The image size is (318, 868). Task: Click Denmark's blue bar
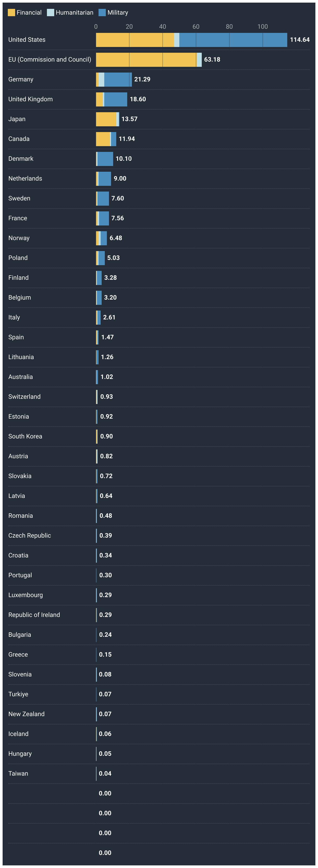tap(105, 159)
